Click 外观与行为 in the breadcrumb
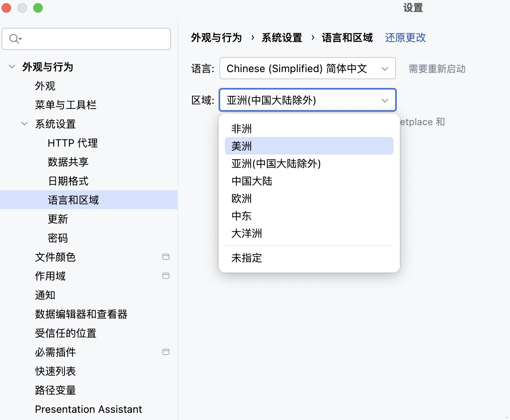Screen dimensions: 510x420 pyautogui.click(x=216, y=38)
